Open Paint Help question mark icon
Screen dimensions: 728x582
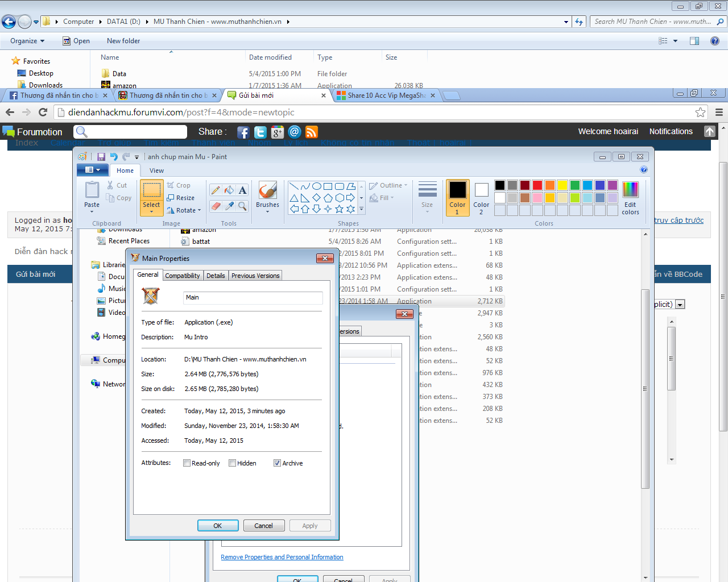[x=644, y=169]
